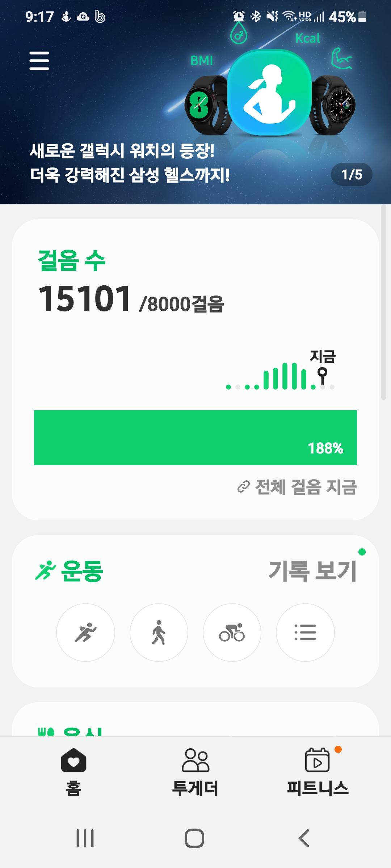Tap the 전체 걸음 지금 link
391x868 pixels.
[298, 487]
